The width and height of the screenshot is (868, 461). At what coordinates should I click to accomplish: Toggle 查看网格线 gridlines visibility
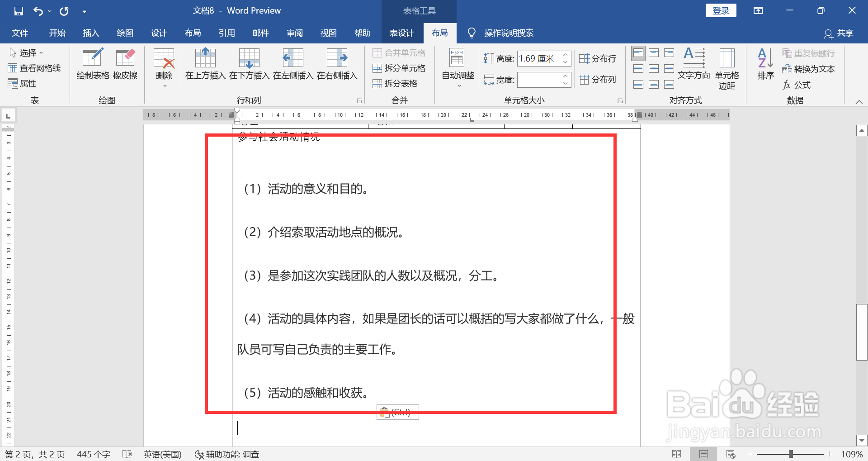(x=35, y=68)
